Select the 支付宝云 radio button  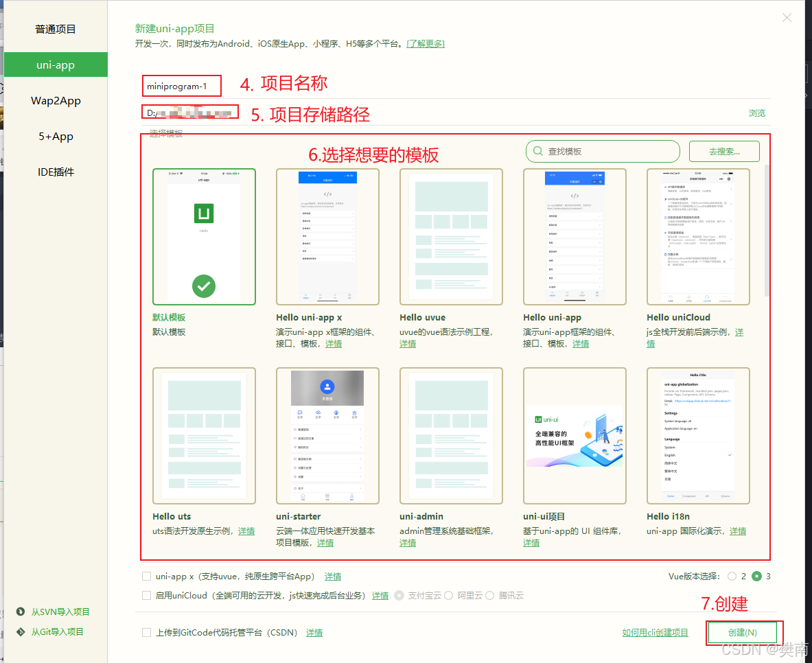399,596
